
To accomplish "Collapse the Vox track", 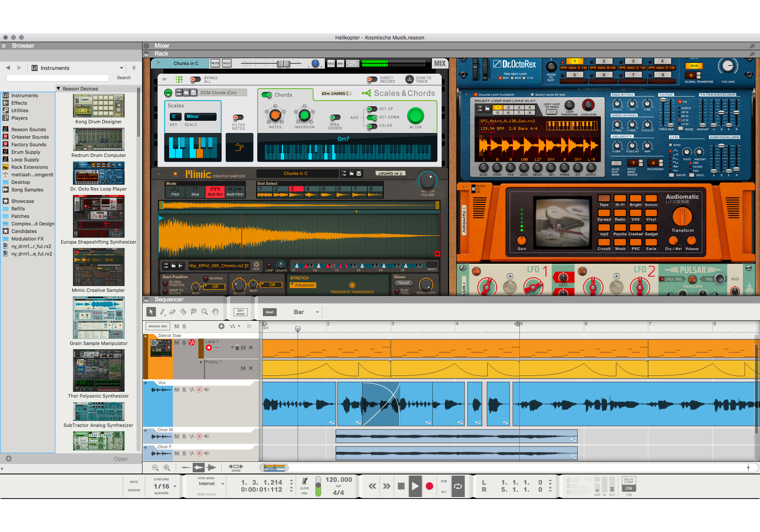I will 146,383.
